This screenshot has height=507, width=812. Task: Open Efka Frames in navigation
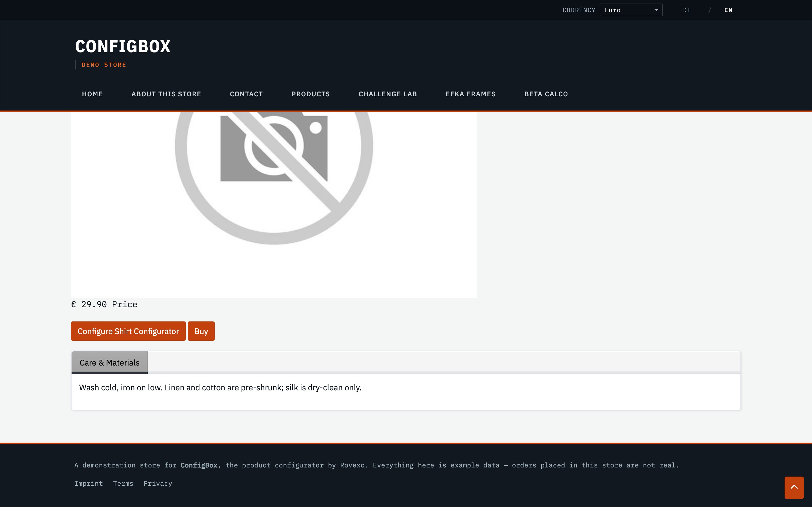[470, 94]
